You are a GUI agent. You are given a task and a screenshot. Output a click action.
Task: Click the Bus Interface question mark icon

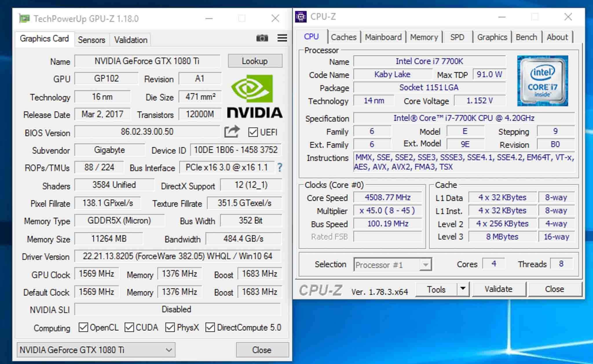click(279, 167)
